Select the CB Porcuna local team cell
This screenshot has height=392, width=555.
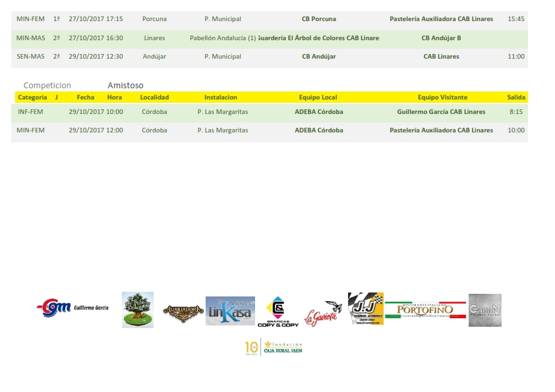click(x=318, y=19)
